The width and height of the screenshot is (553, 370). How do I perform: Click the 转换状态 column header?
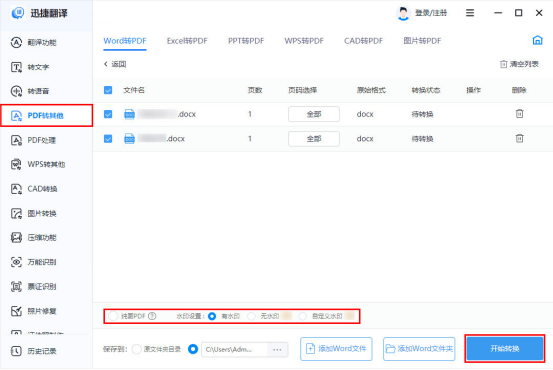coord(426,90)
